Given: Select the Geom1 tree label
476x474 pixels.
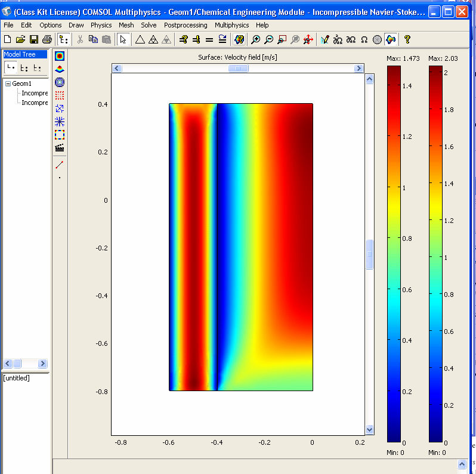Looking at the screenshot, I should (x=22, y=83).
